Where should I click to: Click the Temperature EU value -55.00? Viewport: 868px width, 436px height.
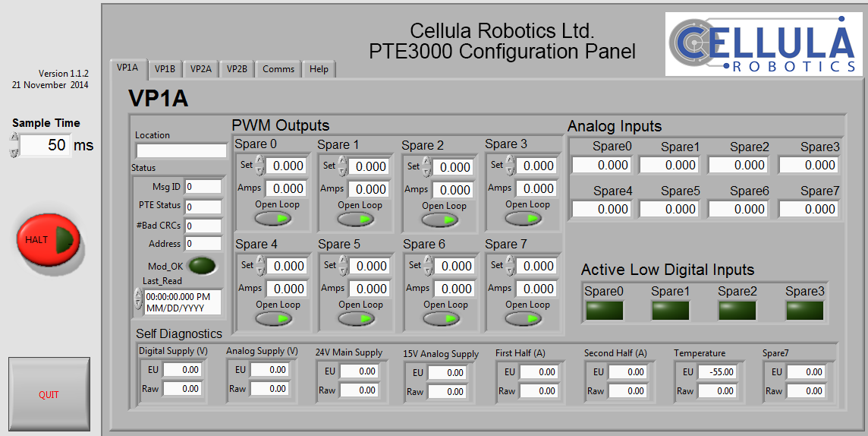click(x=718, y=372)
